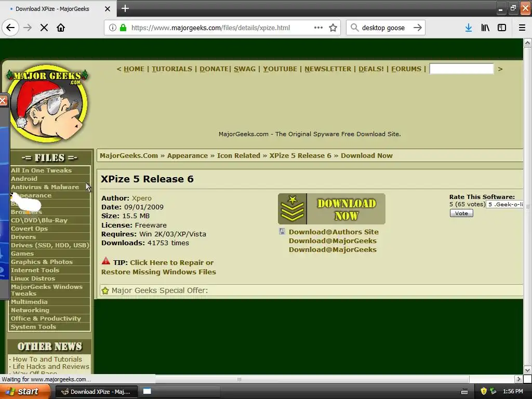Screen dimensions: 532x399
Task: Click the icon beside Download@Authors Site
Action: pos(282,231)
